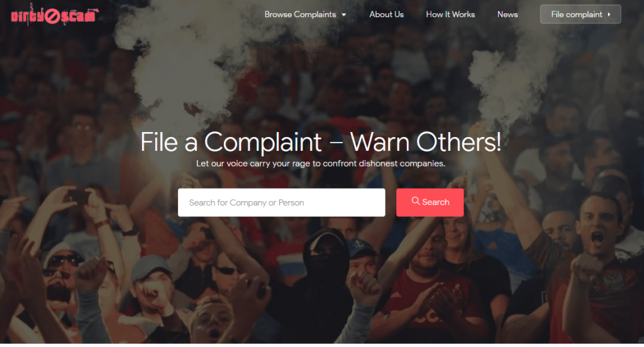Screen dimensions: 644x347
Task: Click the bearded man wearing sunglasses
Action: 60,284
